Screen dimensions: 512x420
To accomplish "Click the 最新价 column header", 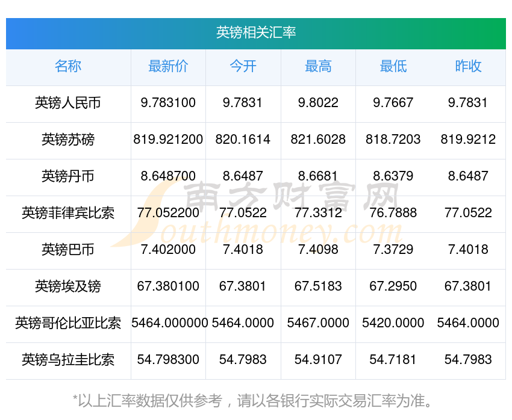I will pyautogui.click(x=168, y=66).
